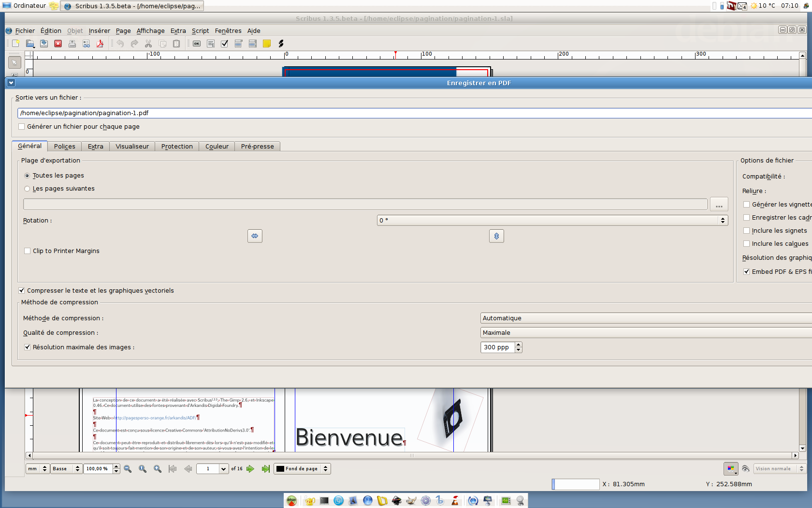
Task: Switch to the Pré-presse tab
Action: (257, 147)
